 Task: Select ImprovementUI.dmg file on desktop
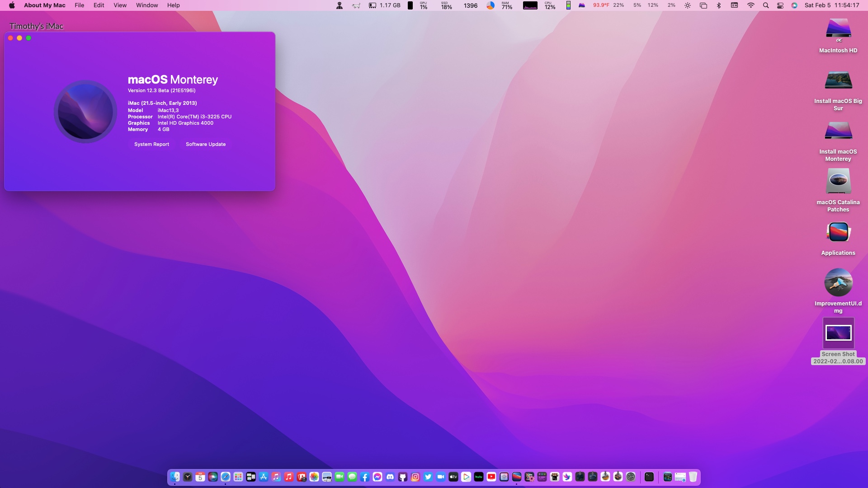click(x=838, y=282)
